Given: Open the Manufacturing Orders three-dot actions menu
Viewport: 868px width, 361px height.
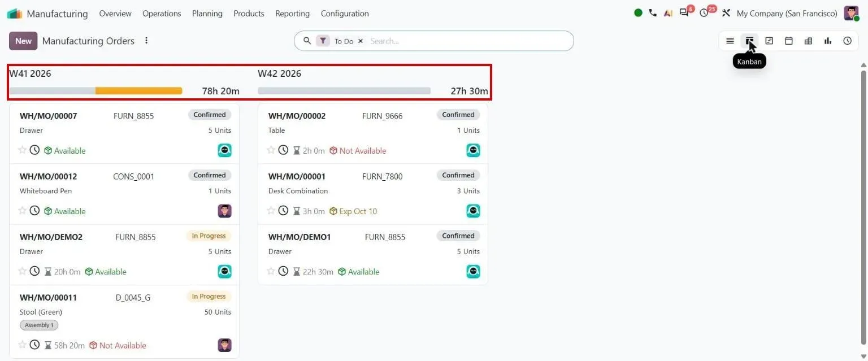Looking at the screenshot, I should (x=146, y=41).
